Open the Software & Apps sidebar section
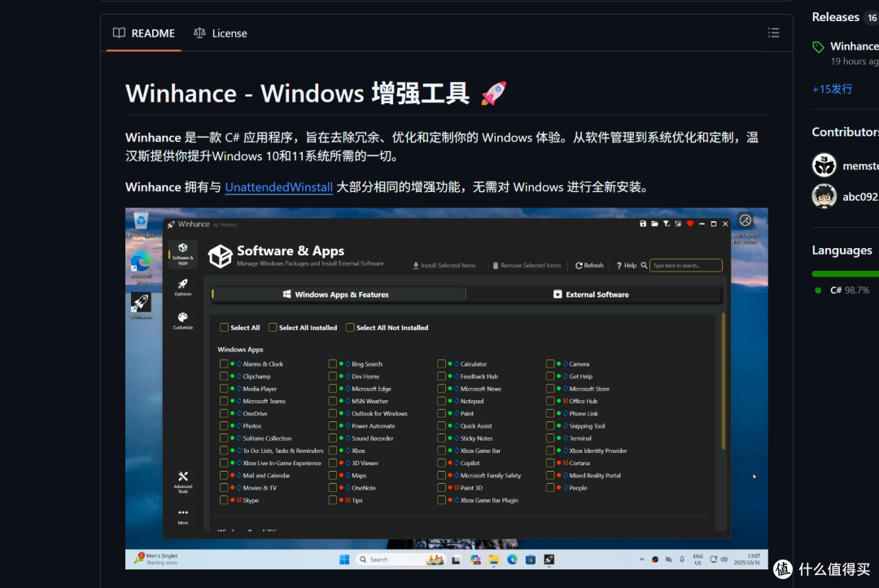 (183, 255)
